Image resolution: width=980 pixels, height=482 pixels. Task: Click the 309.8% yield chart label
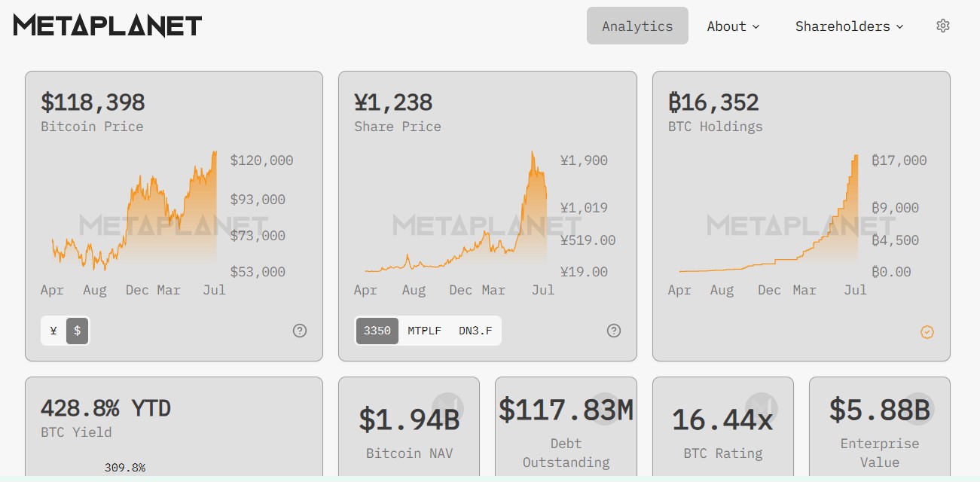pos(125,468)
